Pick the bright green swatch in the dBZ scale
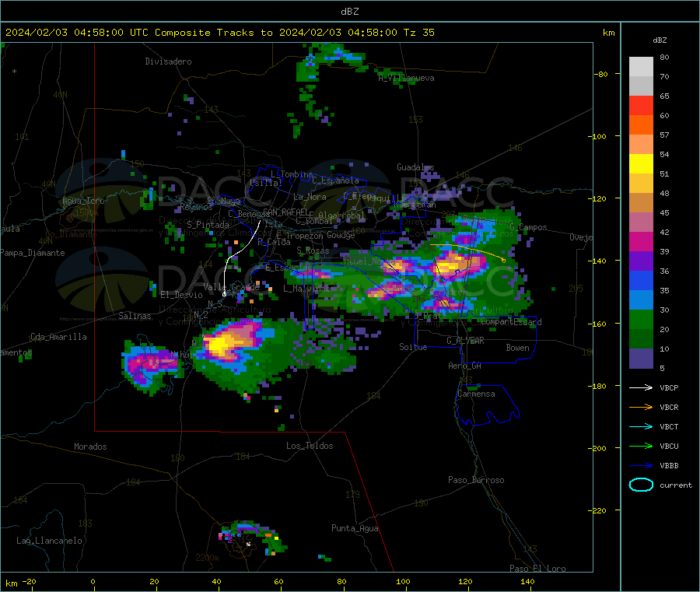This screenshot has width=700, height=592. click(x=641, y=319)
